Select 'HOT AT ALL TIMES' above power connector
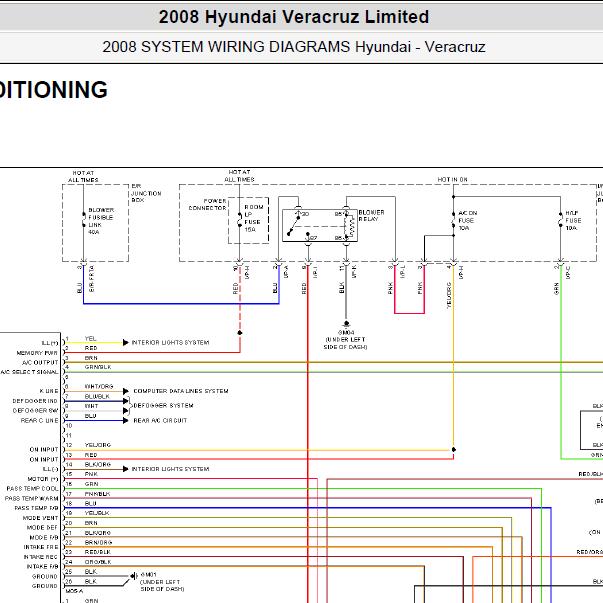 (239, 176)
